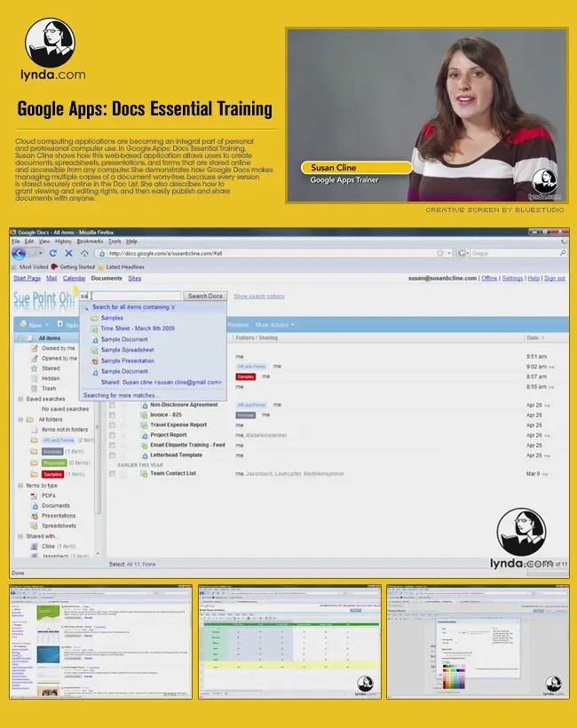Open the spreadsheet thumbnail with green header
577x728 pixels.
coord(289,642)
